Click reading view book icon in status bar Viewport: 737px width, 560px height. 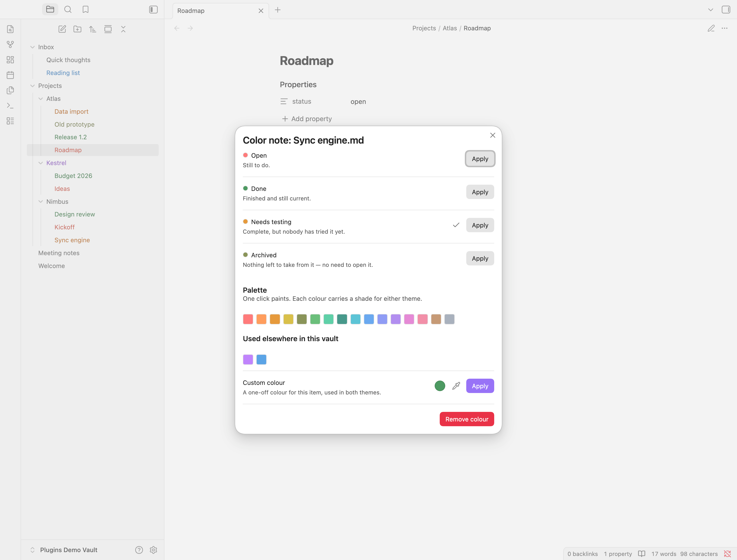click(x=642, y=554)
